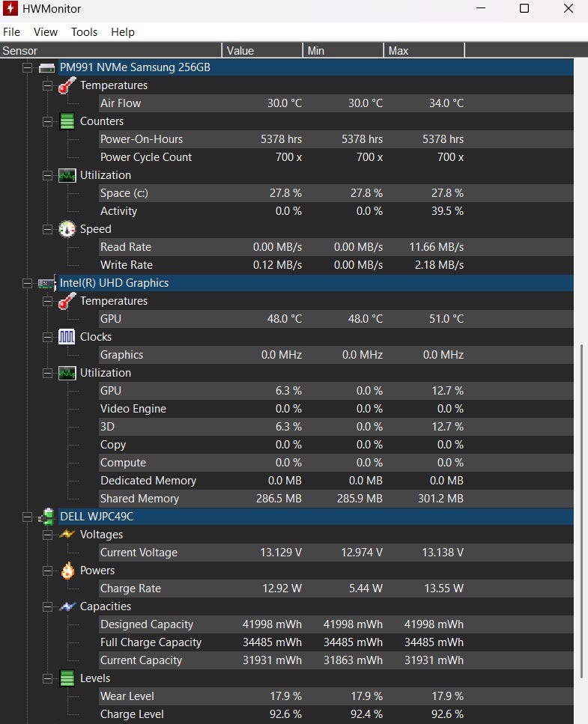Collapse the GPU Utilization section
Viewport: 588px width, 724px height.
[48, 373]
